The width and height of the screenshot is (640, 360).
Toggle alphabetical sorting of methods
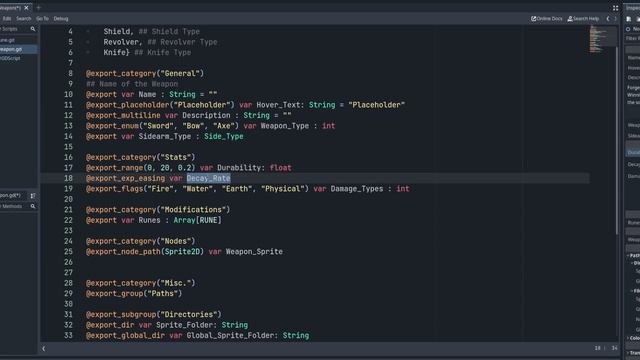33,196
